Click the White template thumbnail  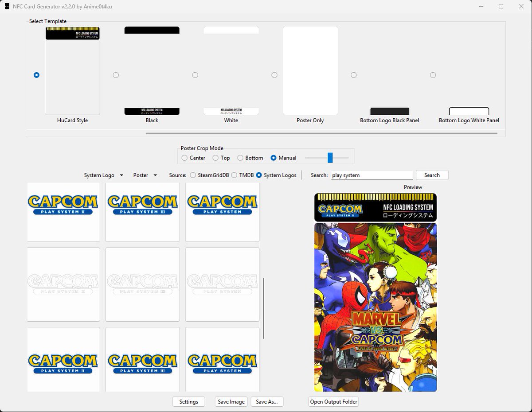coord(231,71)
